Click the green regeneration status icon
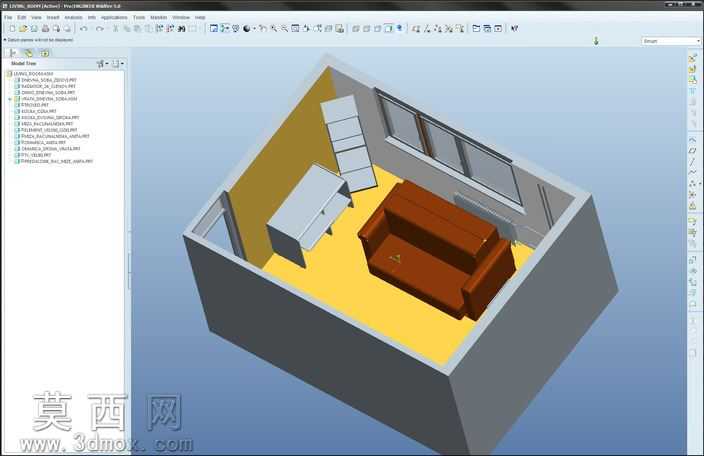Viewport: 704px width, 456px height. pos(596,41)
